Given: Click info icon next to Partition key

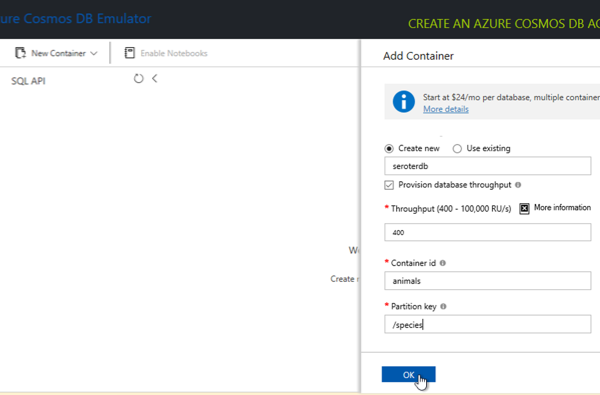Looking at the screenshot, I should (443, 306).
